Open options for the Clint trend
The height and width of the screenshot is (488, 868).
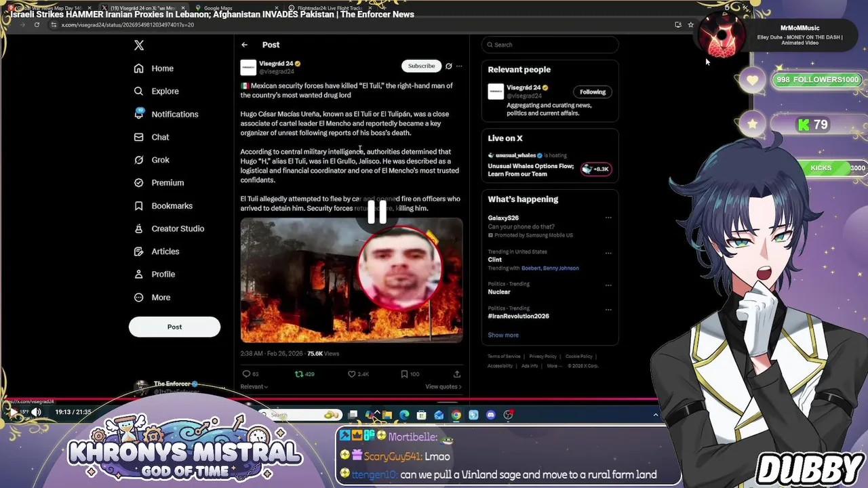click(x=608, y=253)
